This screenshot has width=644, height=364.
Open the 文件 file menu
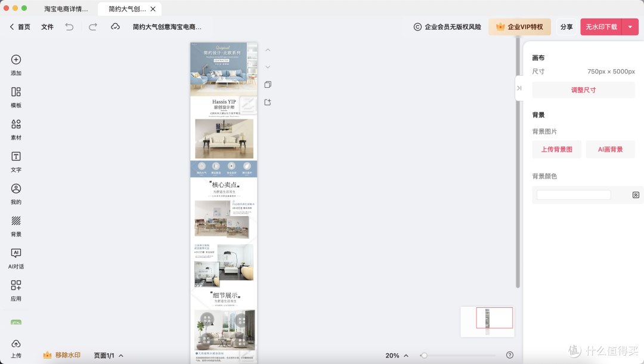pyautogui.click(x=47, y=27)
